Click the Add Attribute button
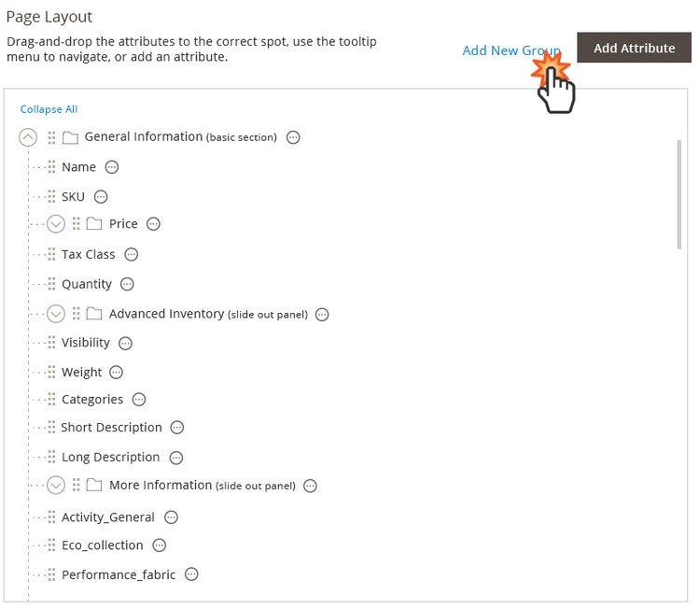700x608 pixels. (x=635, y=49)
